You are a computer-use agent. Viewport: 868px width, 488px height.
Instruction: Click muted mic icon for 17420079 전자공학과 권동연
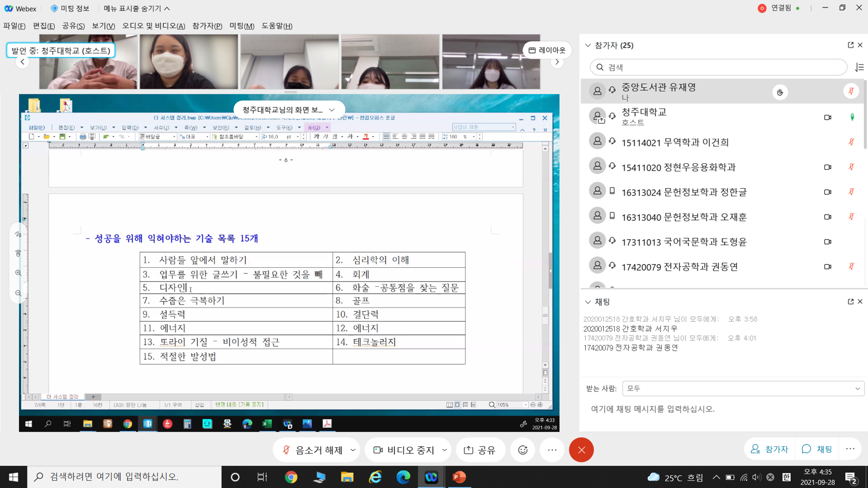(x=851, y=266)
